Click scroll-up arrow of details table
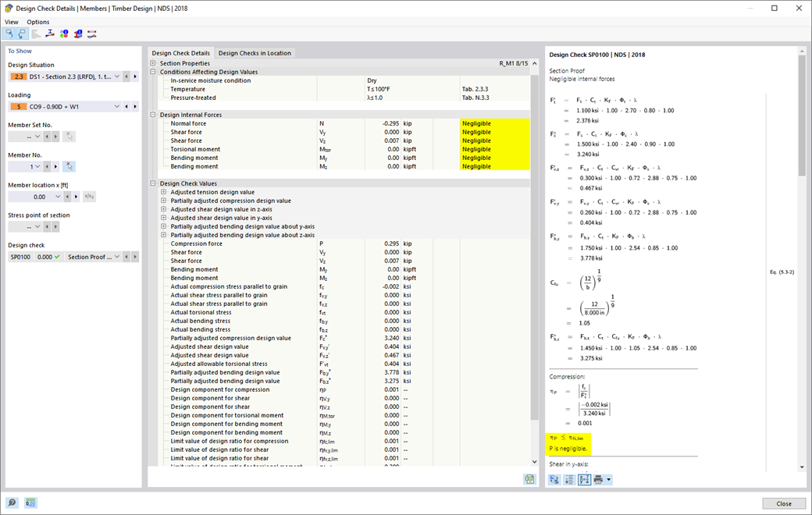Viewport: 812px width, 515px height. [534, 64]
